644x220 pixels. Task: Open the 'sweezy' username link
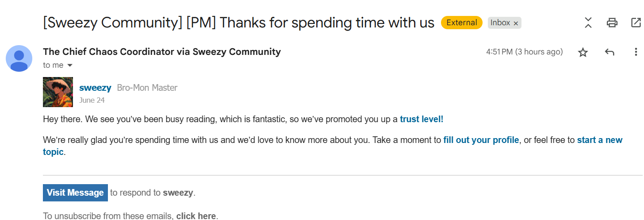pos(95,88)
